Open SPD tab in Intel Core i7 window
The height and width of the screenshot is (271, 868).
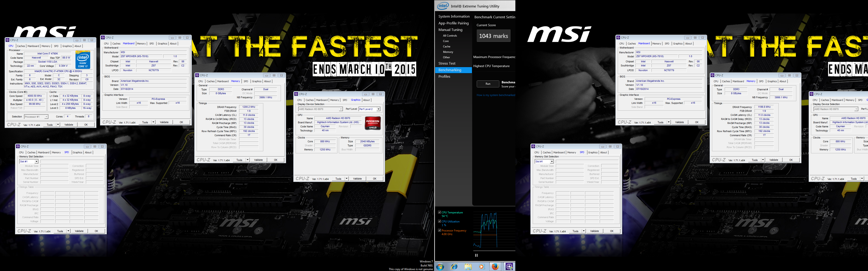[x=56, y=46]
